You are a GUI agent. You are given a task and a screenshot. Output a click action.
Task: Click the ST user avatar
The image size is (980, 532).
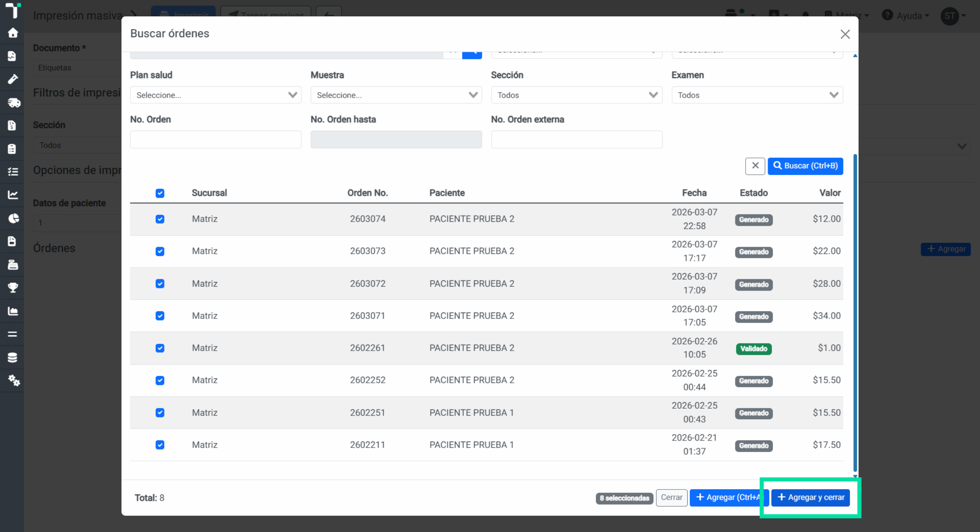(949, 16)
